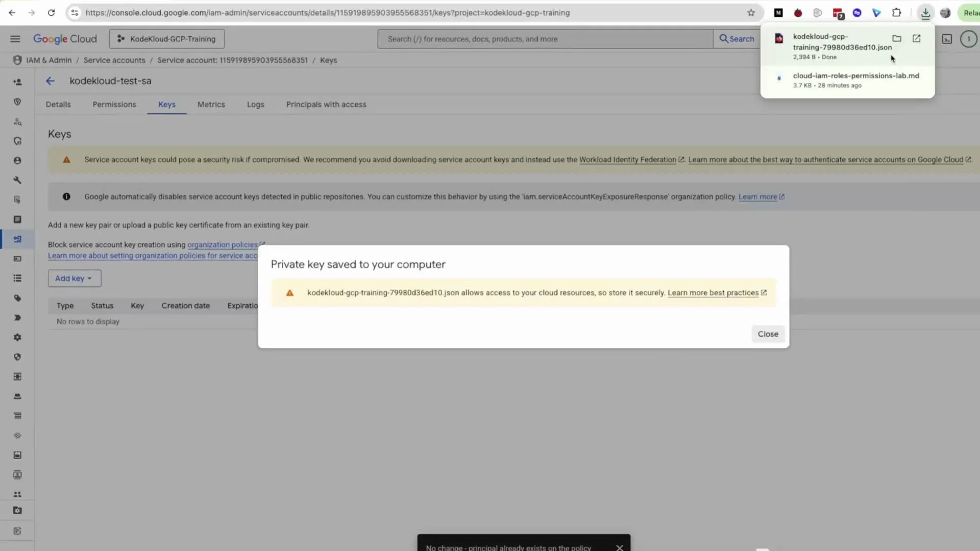The image size is (980, 551).
Task: Open the wrench tool sidebar icon
Action: 17,180
